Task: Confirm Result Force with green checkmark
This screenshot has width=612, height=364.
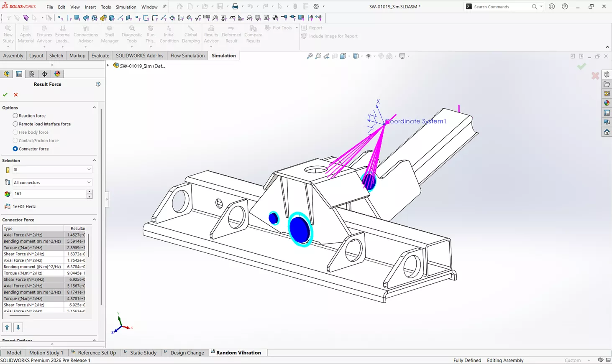Action: (x=5, y=94)
